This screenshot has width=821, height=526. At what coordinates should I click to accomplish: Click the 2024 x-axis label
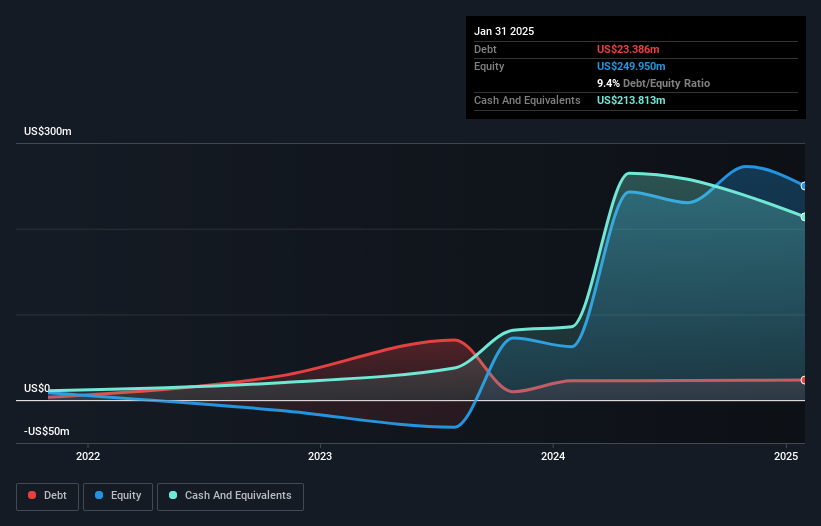pyautogui.click(x=553, y=456)
